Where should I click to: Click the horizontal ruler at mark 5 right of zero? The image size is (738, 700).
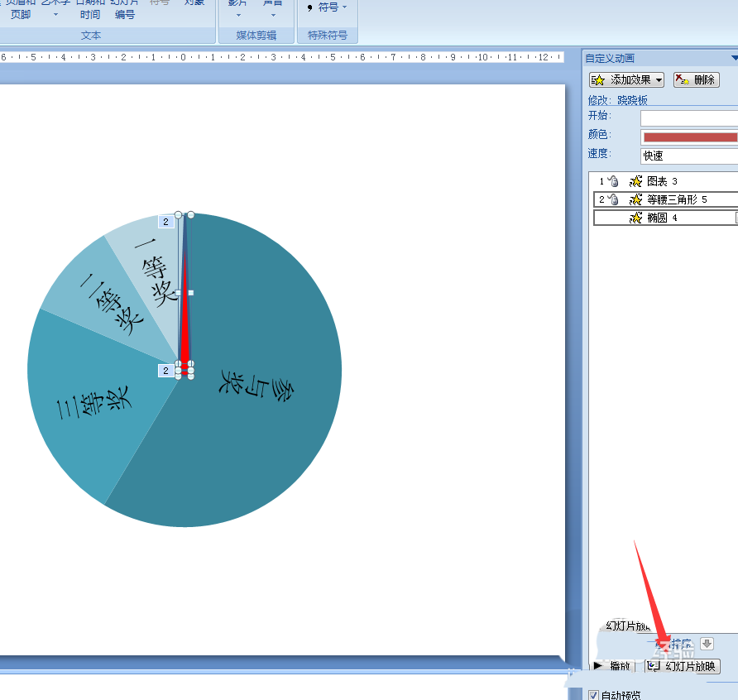[x=333, y=57]
